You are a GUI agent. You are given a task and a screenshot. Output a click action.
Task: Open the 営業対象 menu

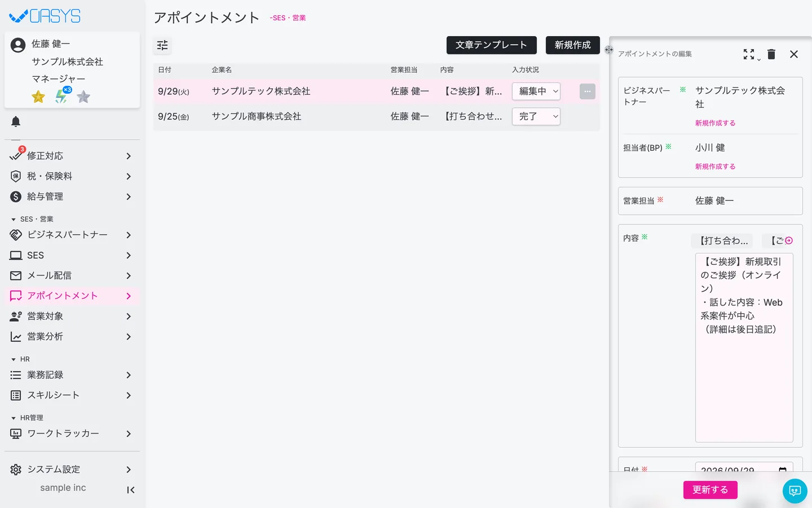72,316
